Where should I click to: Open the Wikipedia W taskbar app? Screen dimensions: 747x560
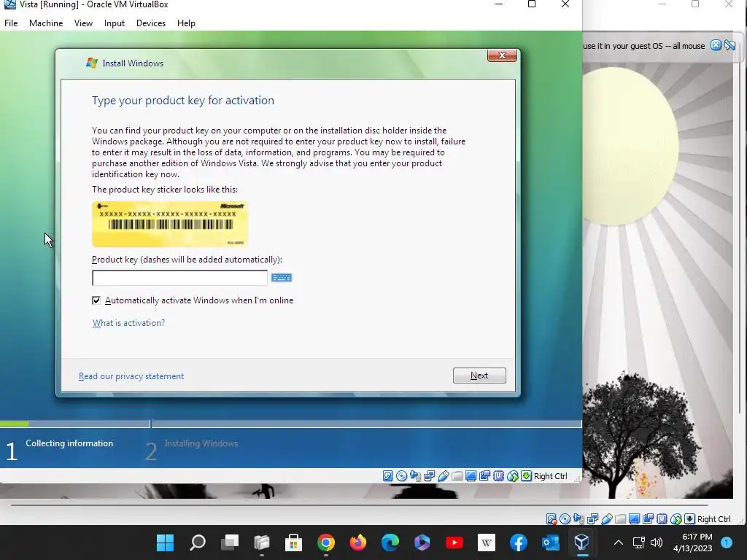(x=487, y=542)
